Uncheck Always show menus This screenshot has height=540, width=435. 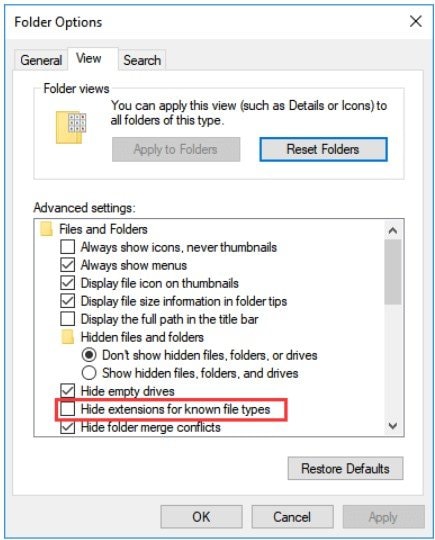point(68,265)
